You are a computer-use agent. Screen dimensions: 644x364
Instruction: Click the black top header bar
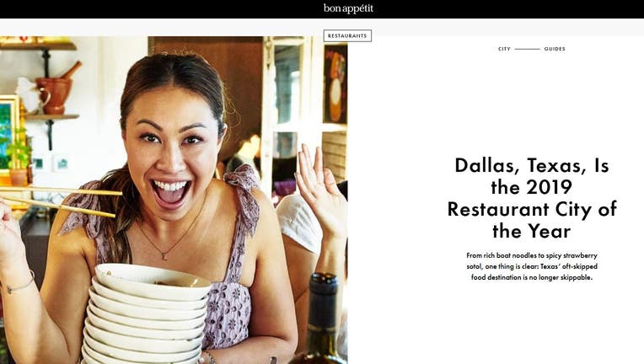coord(322,9)
